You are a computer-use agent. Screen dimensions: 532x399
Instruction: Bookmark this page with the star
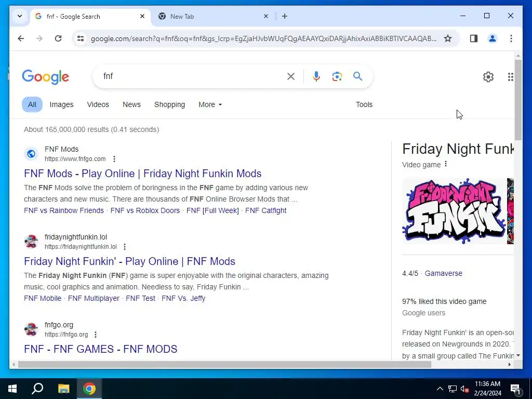pos(448,38)
